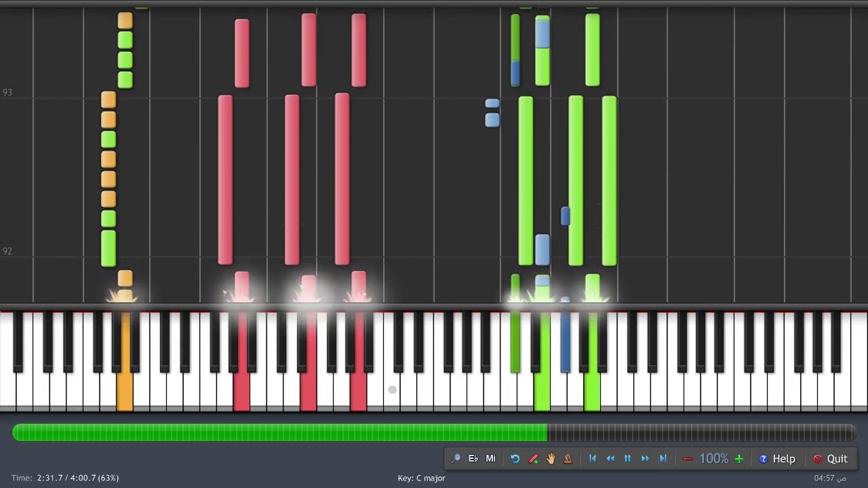Viewport: 868px width, 488px height.
Task: Quit the song with the Quit button
Action: point(831,459)
